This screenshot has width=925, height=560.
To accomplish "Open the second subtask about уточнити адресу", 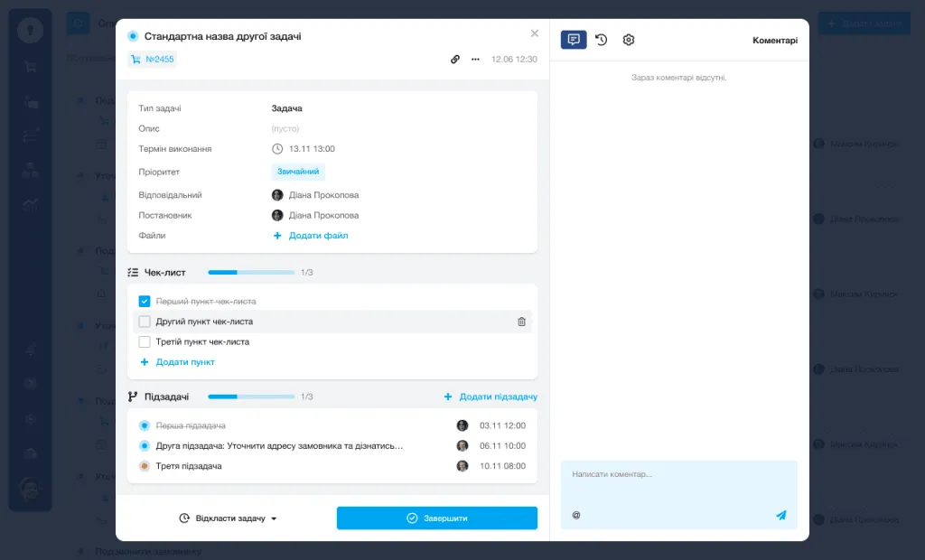I will (279, 445).
